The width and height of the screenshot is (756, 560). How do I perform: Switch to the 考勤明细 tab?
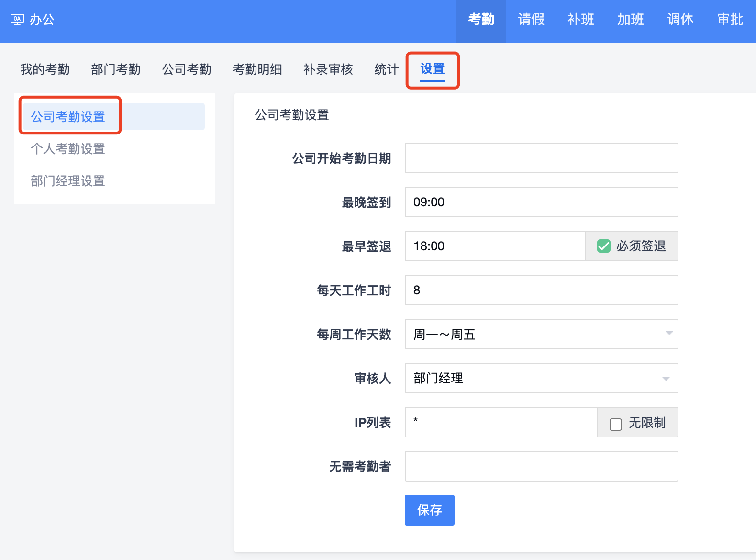tap(257, 69)
